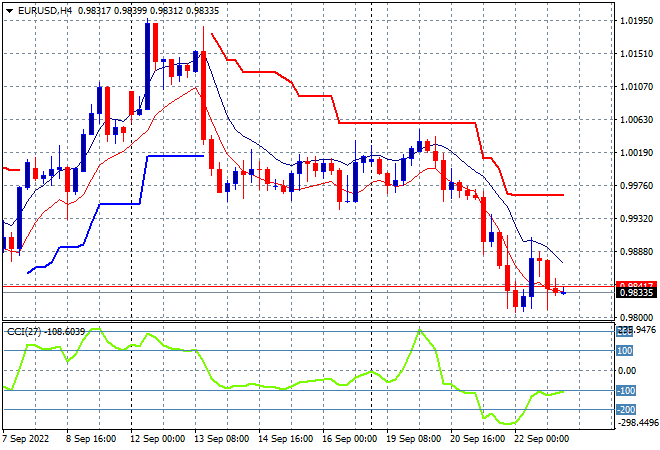This screenshot has width=660, height=450.
Task: Click the 1.01510 price scale label
Action: [x=637, y=54]
